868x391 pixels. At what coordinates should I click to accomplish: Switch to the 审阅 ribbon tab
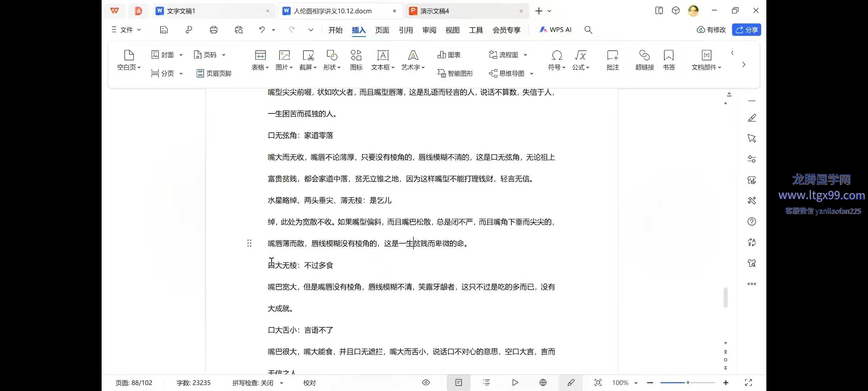pyautogui.click(x=429, y=30)
